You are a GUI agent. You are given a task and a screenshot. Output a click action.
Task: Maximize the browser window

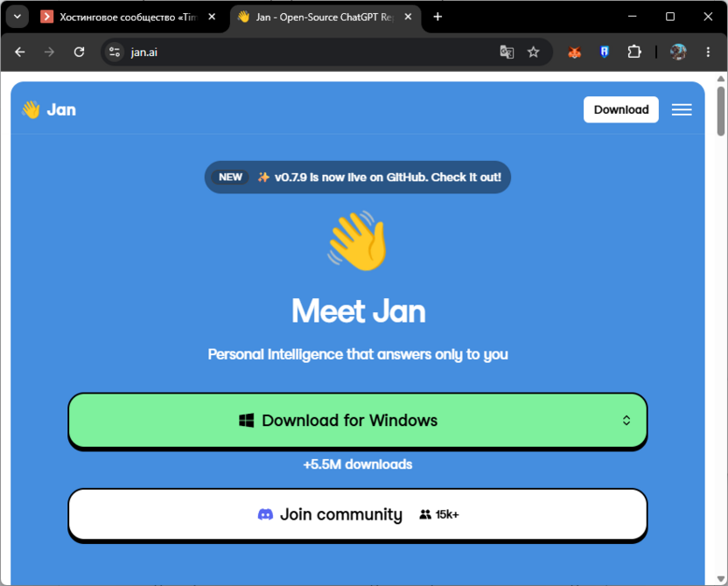(670, 17)
